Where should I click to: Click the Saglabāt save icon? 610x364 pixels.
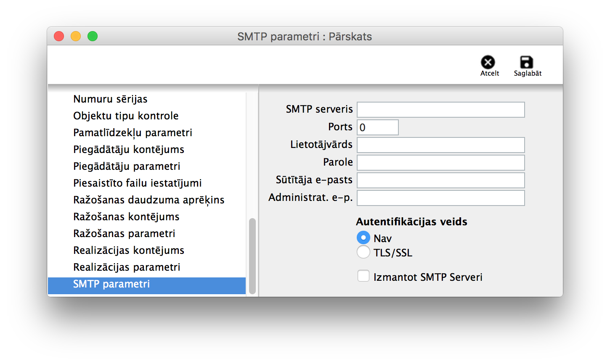tap(527, 63)
